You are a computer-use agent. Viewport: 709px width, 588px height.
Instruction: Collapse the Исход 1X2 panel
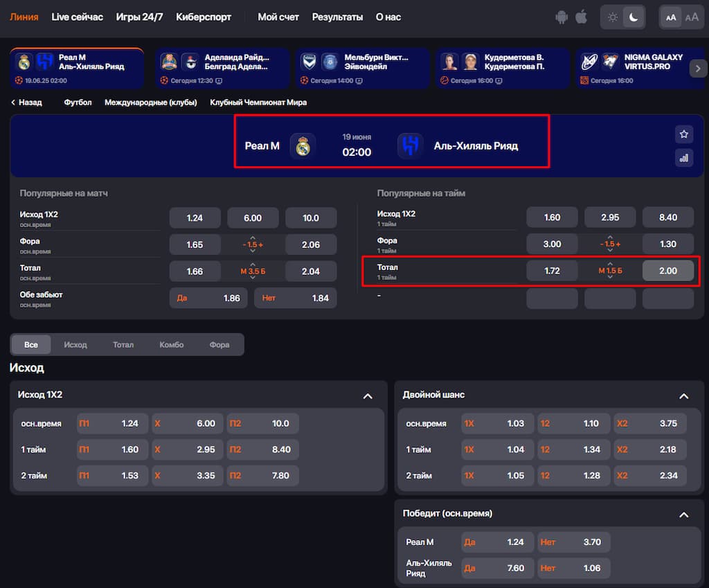pos(368,396)
